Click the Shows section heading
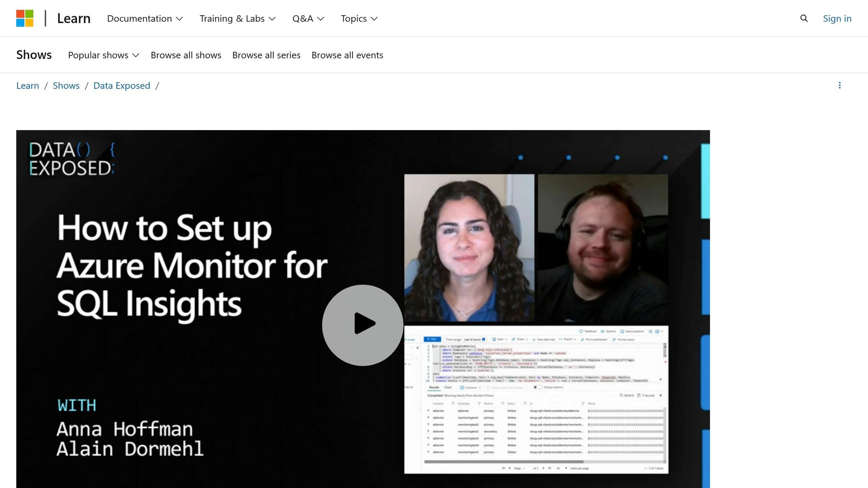This screenshot has height=488, width=868. pos(33,54)
